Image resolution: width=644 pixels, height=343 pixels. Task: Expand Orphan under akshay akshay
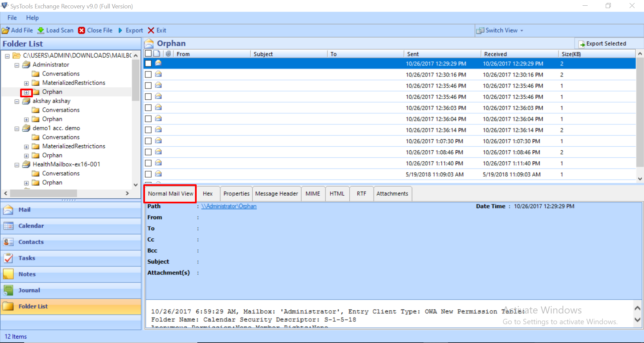point(27,119)
